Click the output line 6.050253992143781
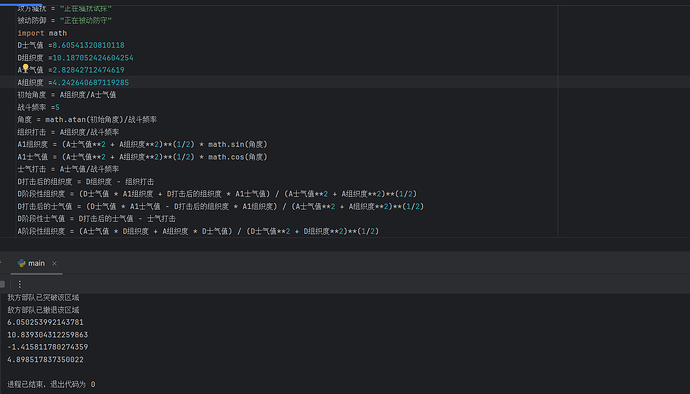Image resolution: width=690 pixels, height=394 pixels. [45, 322]
